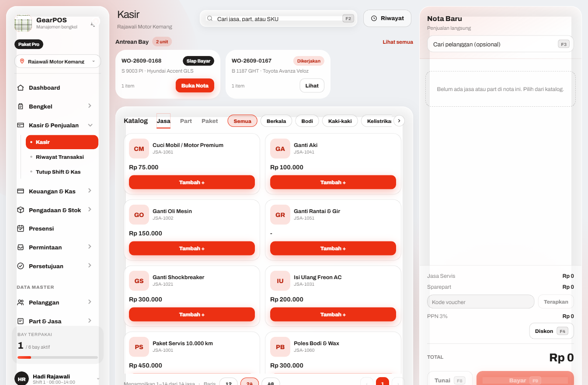Click the Kode voucher input
The image size is (588, 385).
click(481, 302)
